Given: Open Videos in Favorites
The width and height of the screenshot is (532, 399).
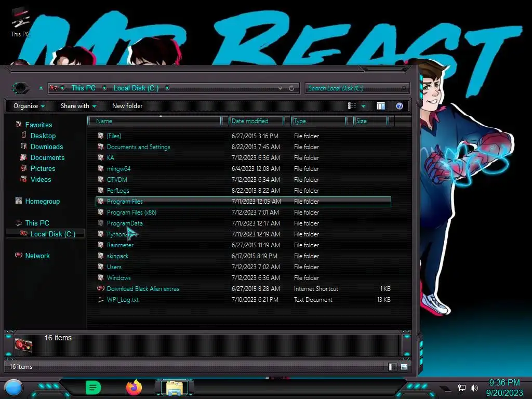Looking at the screenshot, I should point(41,179).
